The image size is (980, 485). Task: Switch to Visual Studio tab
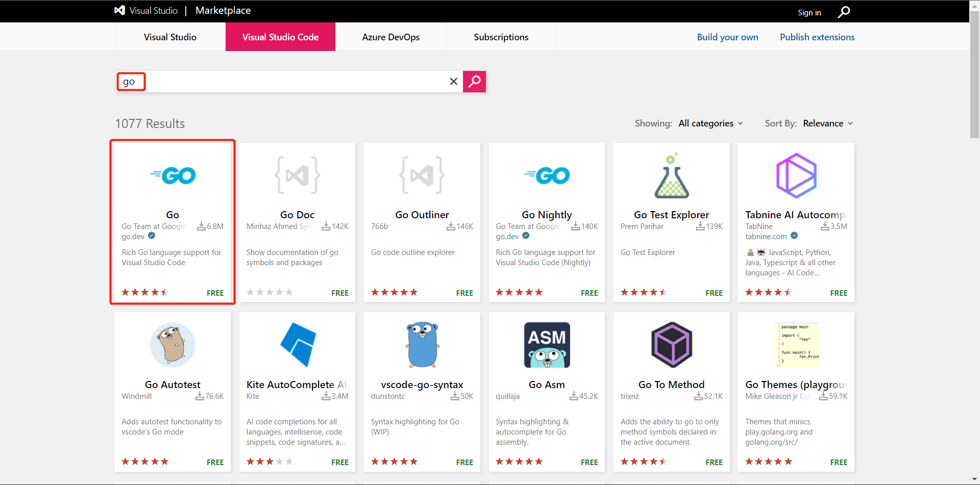(170, 37)
